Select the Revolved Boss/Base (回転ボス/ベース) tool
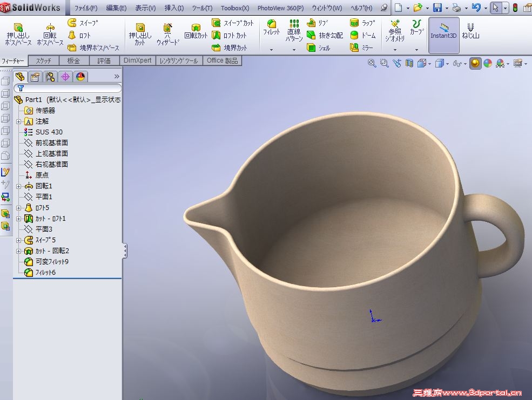Image resolution: width=532 pixels, height=400 pixels. point(50,34)
